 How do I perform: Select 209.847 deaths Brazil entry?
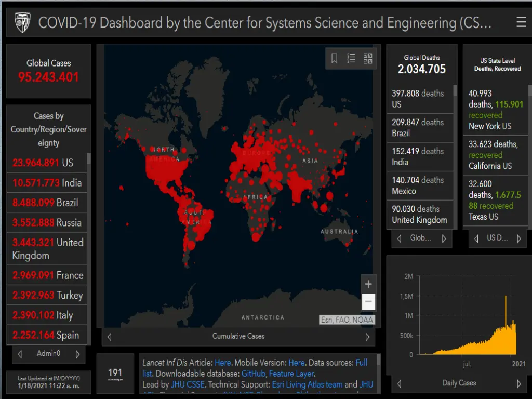coord(420,128)
